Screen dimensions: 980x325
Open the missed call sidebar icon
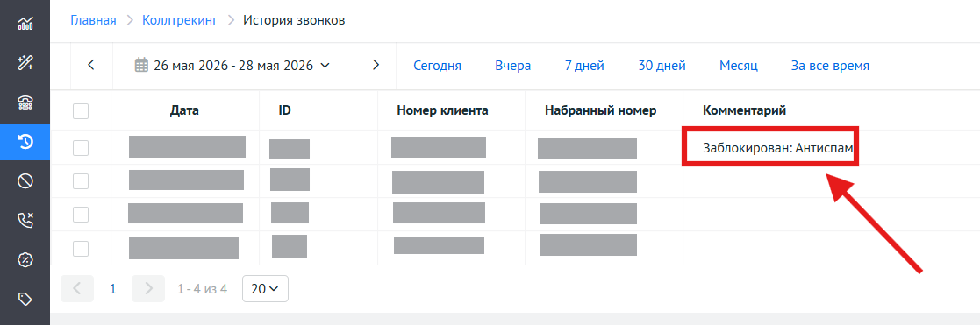coord(25,220)
